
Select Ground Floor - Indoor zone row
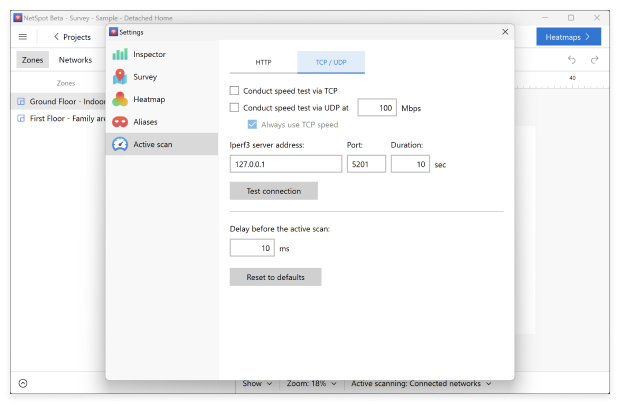(x=59, y=102)
